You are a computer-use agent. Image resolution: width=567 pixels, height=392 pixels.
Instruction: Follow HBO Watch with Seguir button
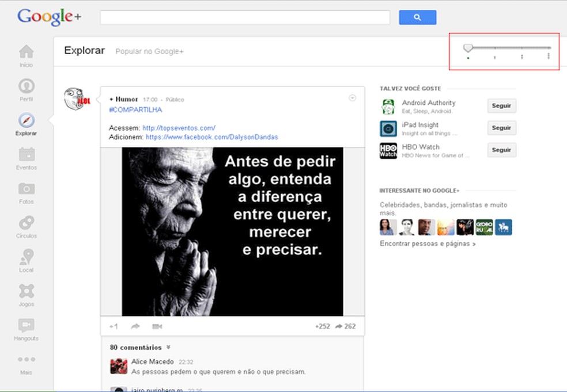[501, 150]
